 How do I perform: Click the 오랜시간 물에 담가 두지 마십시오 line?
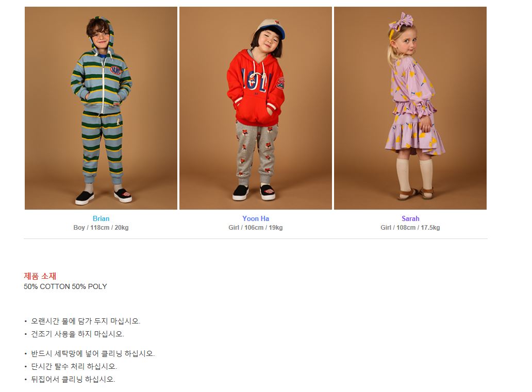(86, 321)
